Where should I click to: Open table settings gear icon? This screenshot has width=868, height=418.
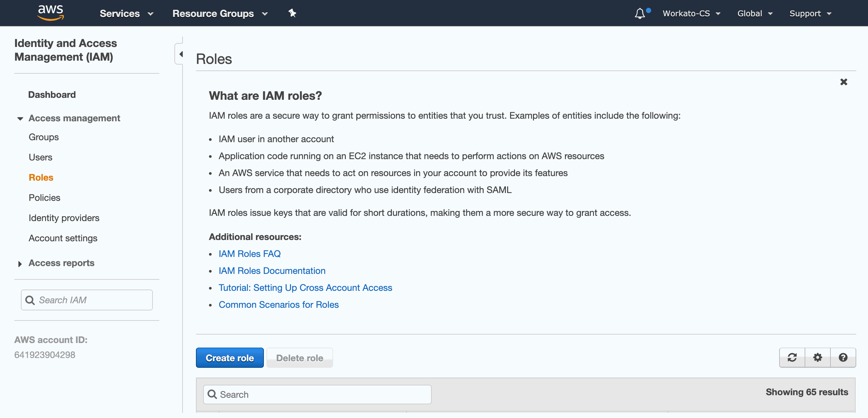pos(817,357)
